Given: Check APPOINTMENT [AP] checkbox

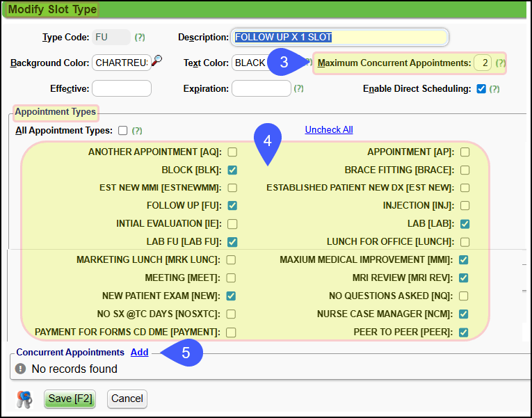Looking at the screenshot, I should (465, 152).
